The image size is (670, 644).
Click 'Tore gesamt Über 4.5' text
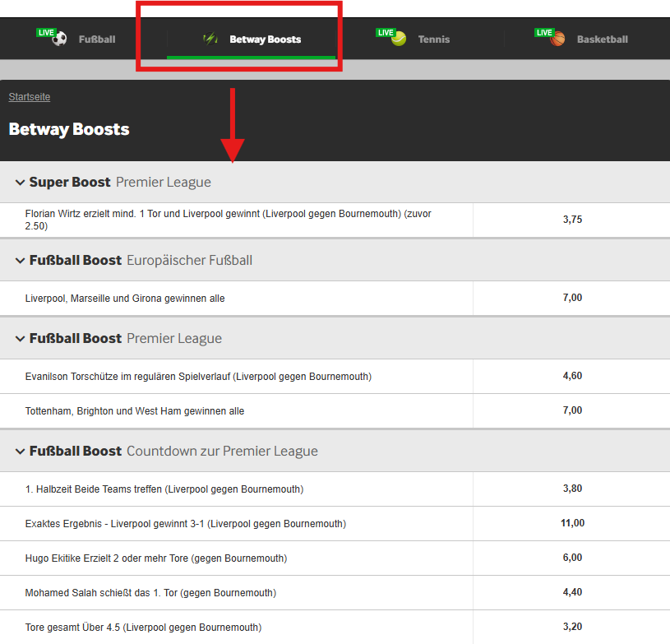coord(143,628)
